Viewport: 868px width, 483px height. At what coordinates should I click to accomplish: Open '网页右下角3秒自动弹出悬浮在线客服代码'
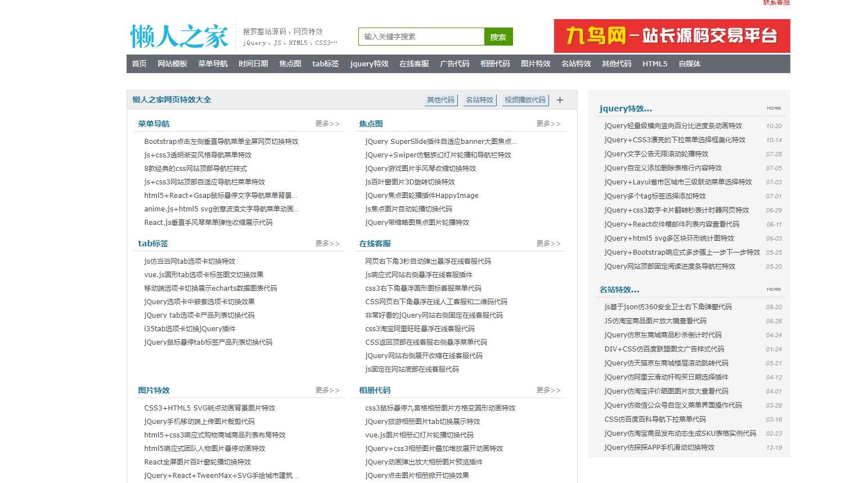click(x=428, y=261)
